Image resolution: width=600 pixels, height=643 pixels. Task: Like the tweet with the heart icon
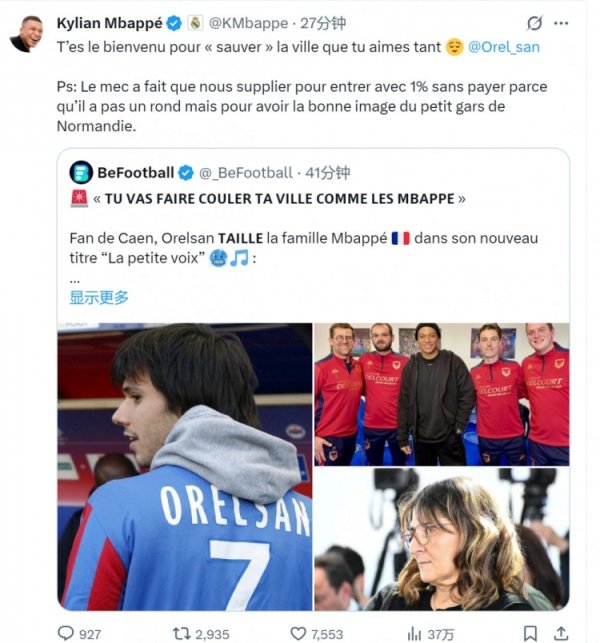(298, 632)
